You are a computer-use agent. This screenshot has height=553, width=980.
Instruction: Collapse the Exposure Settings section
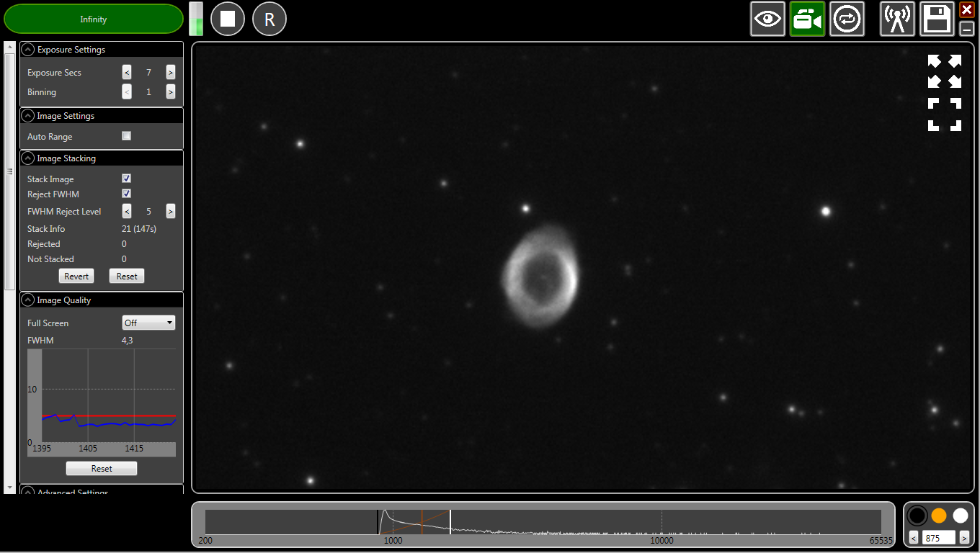pyautogui.click(x=28, y=50)
